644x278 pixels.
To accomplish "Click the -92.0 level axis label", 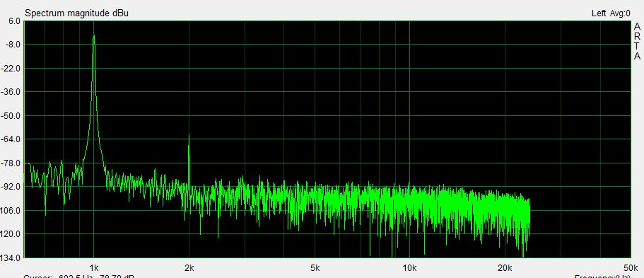I will pos(11,186).
